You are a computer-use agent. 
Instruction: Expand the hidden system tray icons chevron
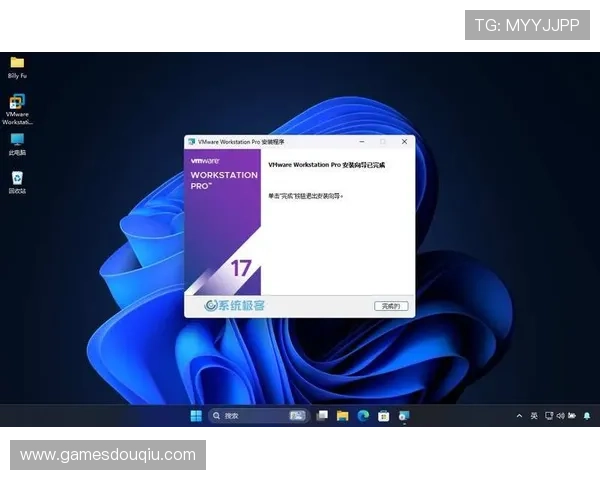(519, 415)
